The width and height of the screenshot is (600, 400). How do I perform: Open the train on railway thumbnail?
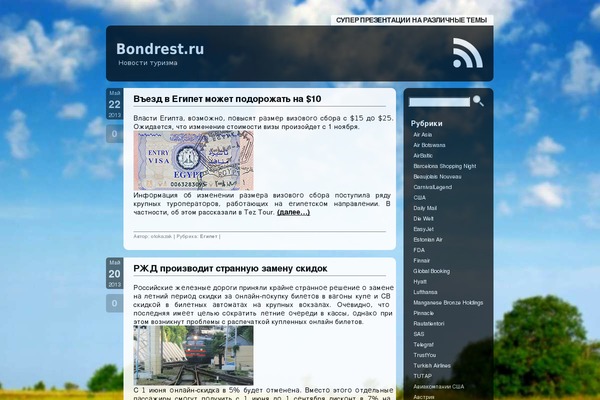(193, 355)
